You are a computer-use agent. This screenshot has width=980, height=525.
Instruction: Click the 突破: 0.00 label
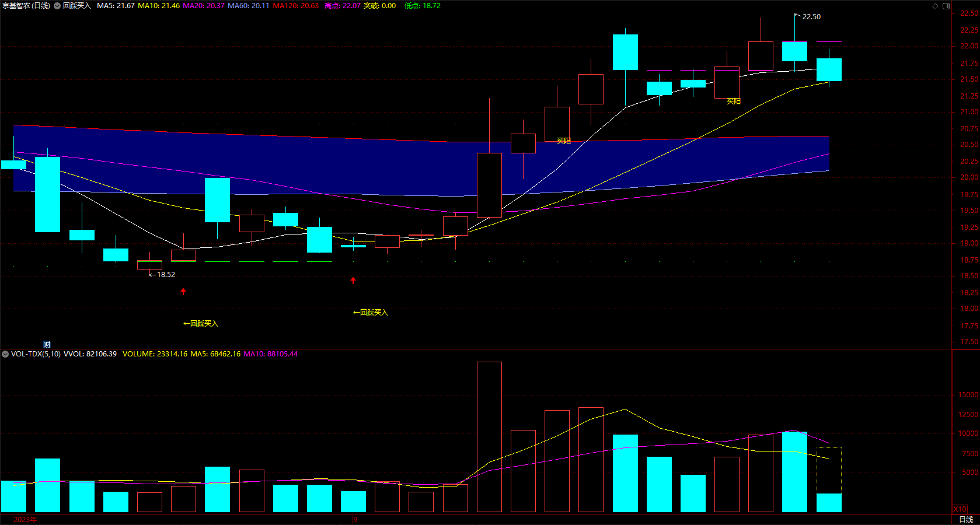tap(379, 6)
